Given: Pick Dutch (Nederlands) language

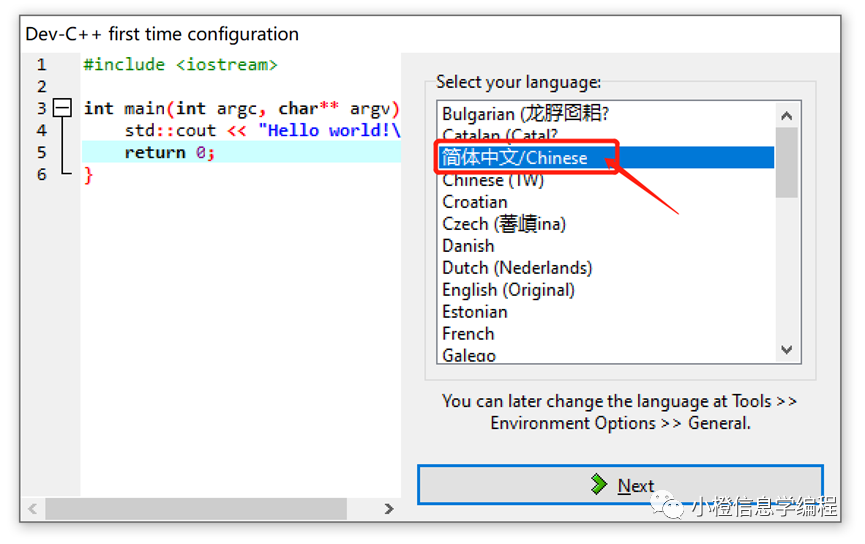Looking at the screenshot, I should (606, 268).
